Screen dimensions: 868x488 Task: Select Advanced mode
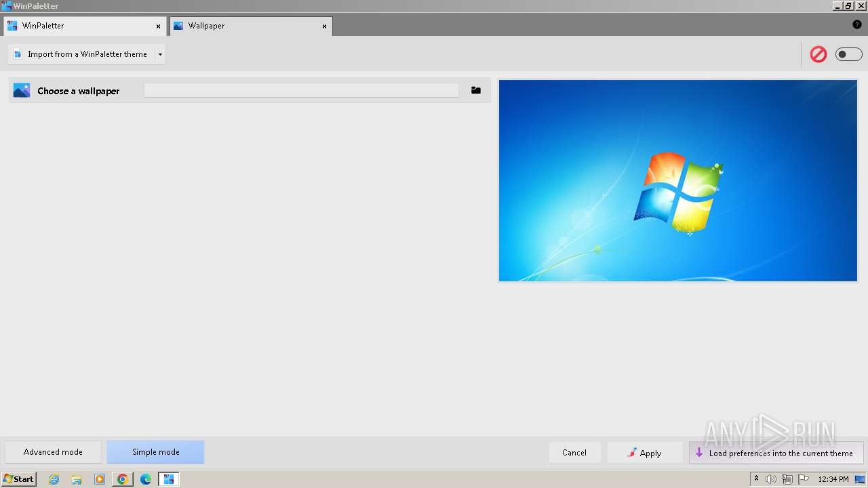53,452
